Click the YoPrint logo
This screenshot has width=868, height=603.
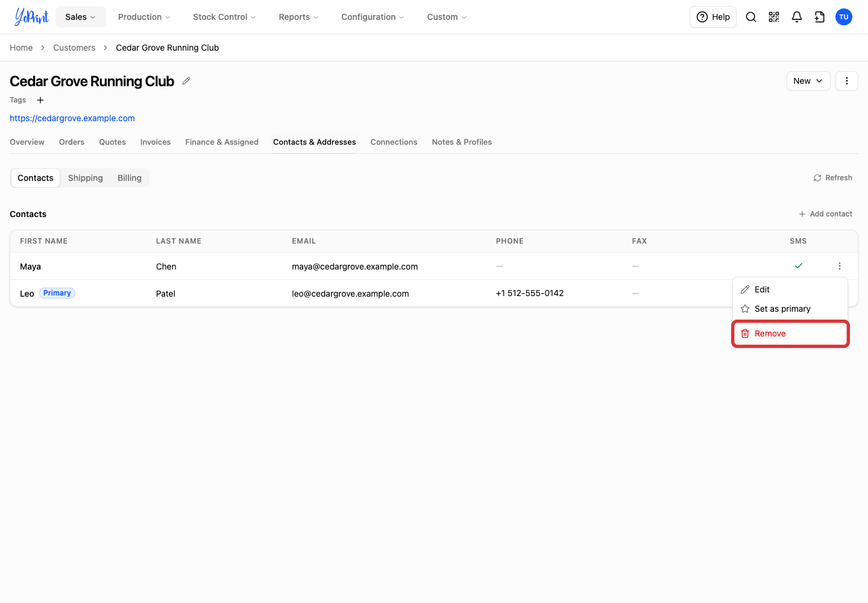click(31, 17)
